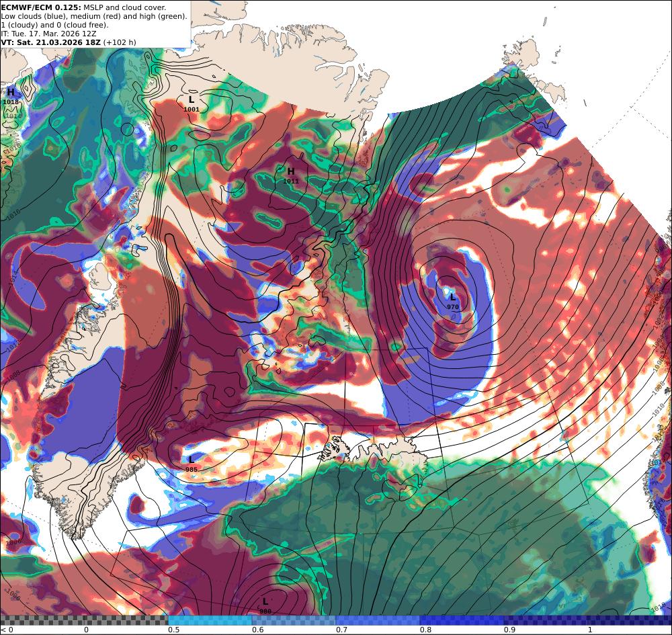Click the 0.8 to 0.9 dark blue segment

462,620
